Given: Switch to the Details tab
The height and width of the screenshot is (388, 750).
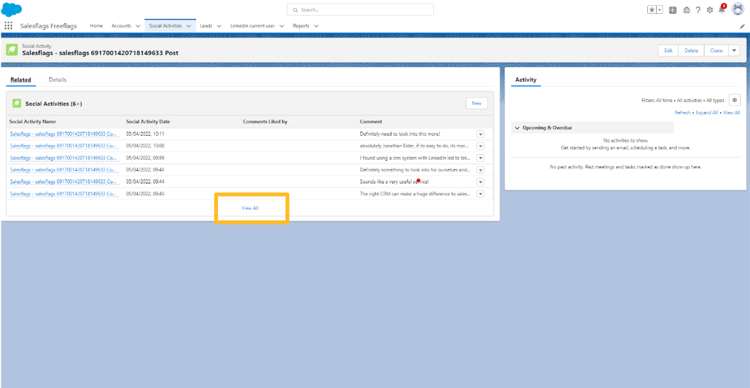Looking at the screenshot, I should [57, 80].
